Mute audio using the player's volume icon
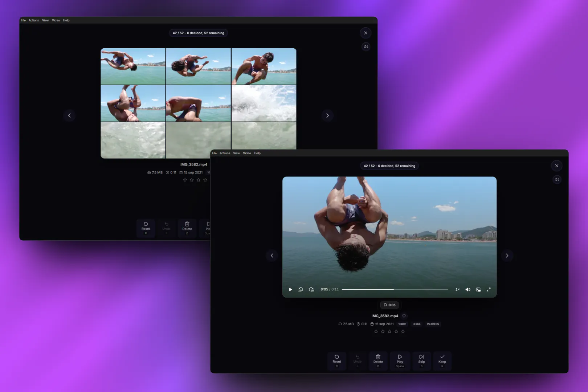Screen dimensions: 588x392 point(468,289)
